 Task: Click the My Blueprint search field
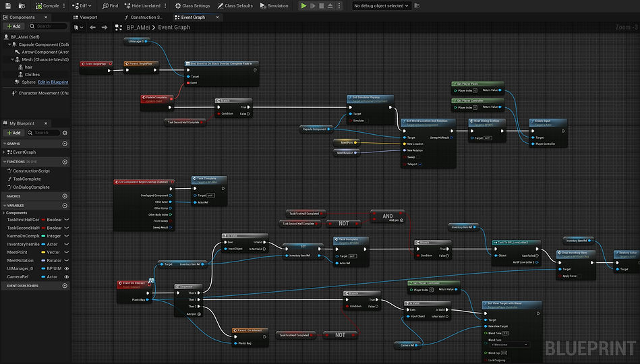pos(43,133)
